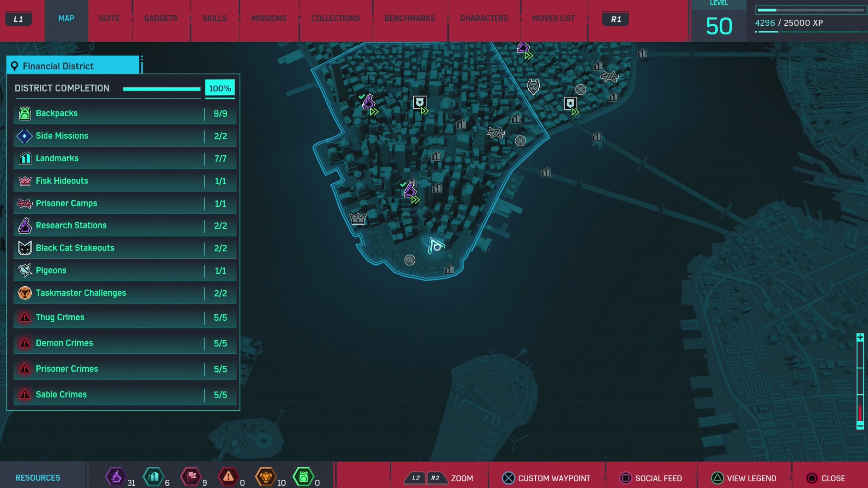Click the Financial District location pin icon
This screenshot has width=868, height=488.
coord(15,67)
